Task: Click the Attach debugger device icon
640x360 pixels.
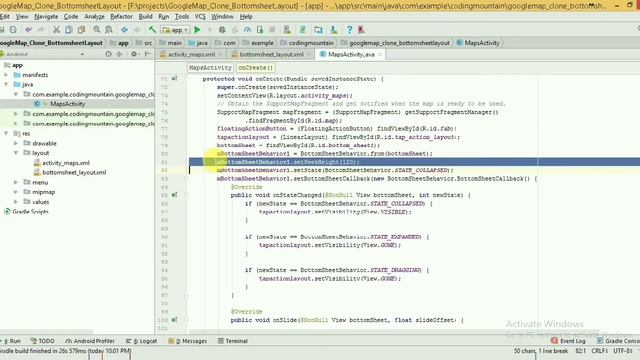Action: pos(260,30)
